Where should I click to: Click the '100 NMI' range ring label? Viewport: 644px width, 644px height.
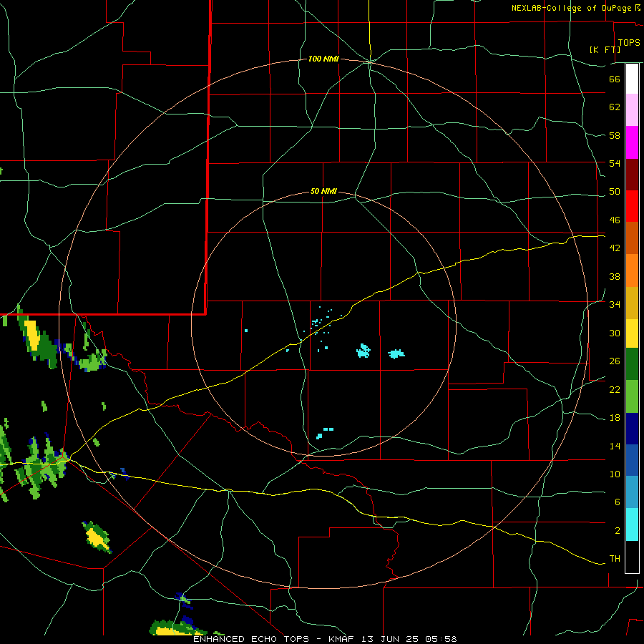pyautogui.click(x=323, y=59)
